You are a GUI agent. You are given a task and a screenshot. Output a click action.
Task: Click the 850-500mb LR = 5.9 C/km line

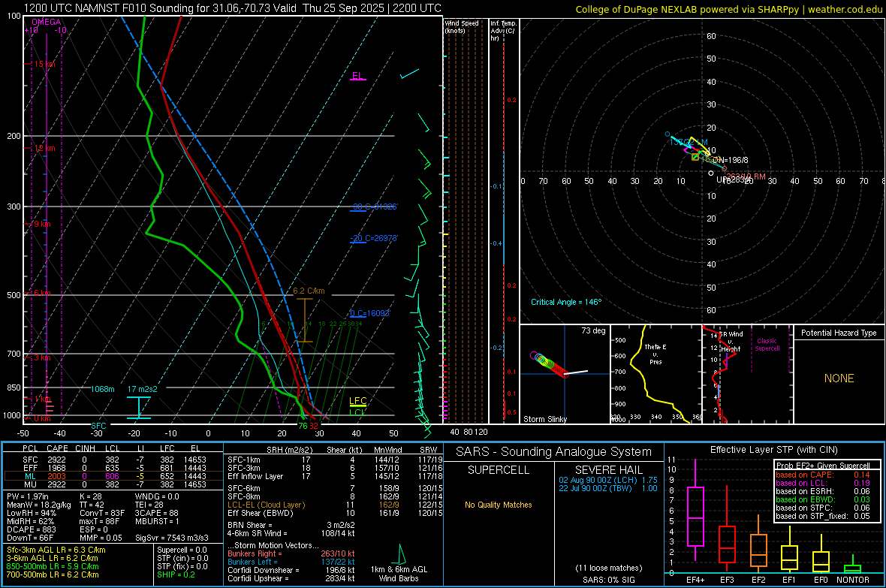click(53, 566)
